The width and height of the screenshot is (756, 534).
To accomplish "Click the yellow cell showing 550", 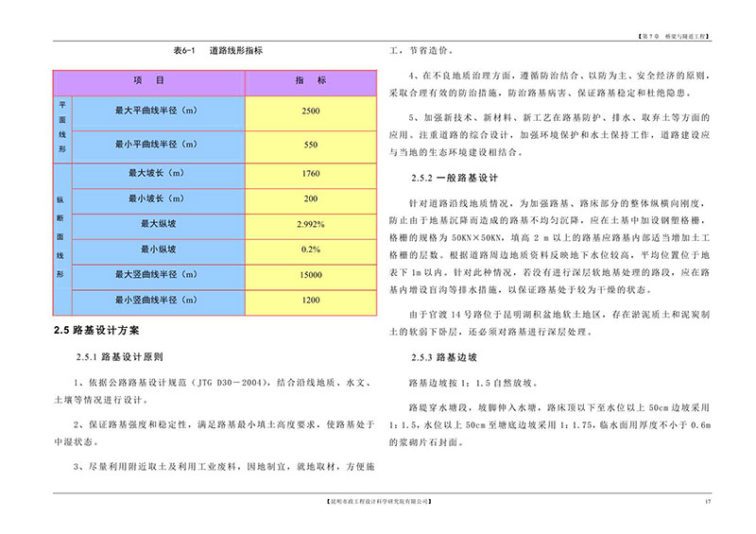I will tap(310, 146).
